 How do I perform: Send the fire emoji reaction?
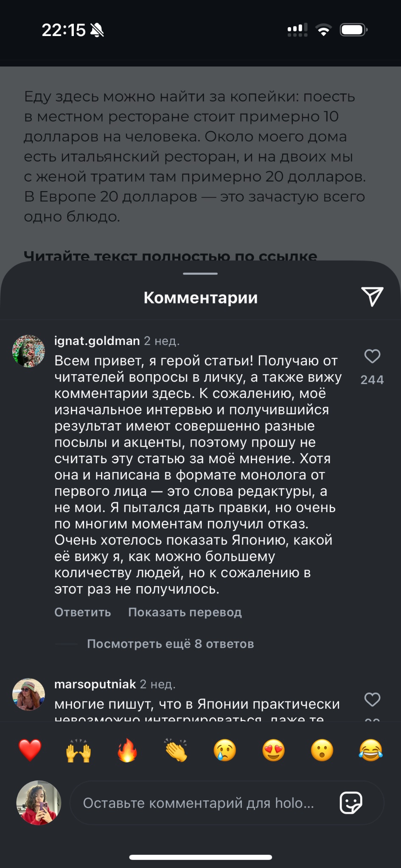tap(127, 751)
